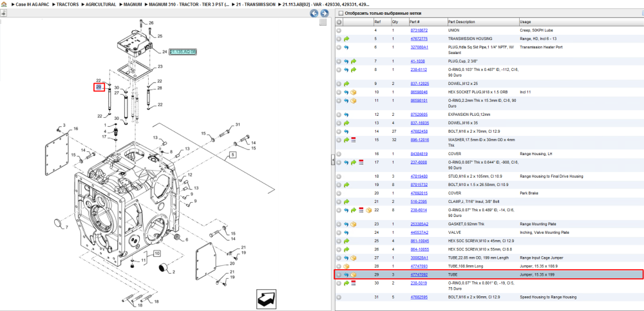
Task: Click blue arrow on Ref 8 O-RING row
Action: coord(346,70)
